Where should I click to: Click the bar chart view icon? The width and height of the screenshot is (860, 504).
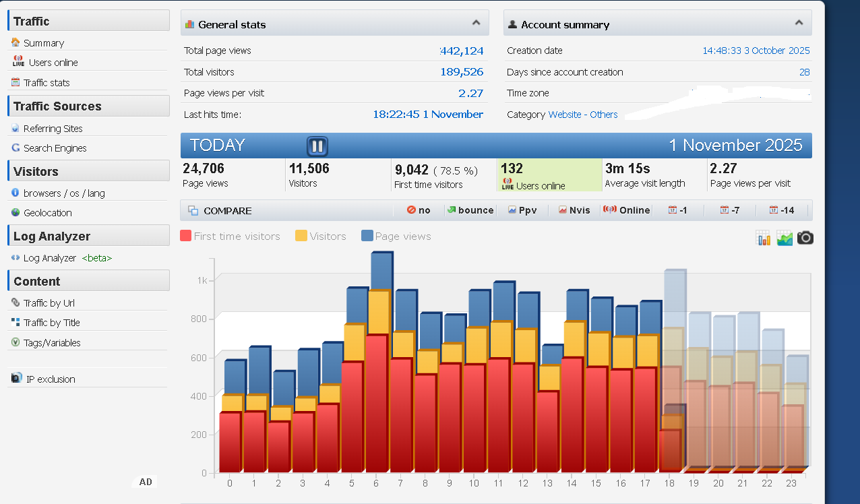[764, 238]
